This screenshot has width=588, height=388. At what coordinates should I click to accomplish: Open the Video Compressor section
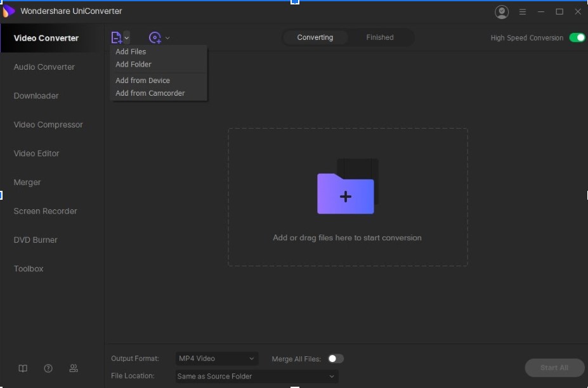pyautogui.click(x=48, y=125)
